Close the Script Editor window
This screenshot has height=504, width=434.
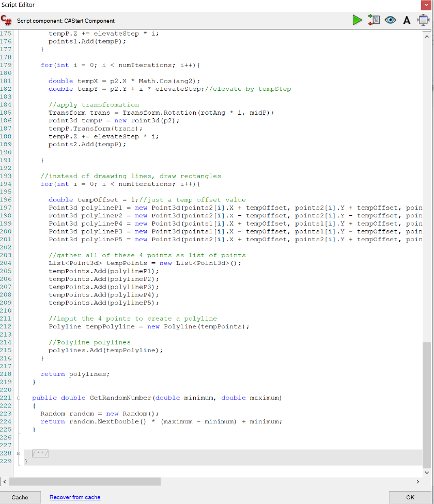426,5
